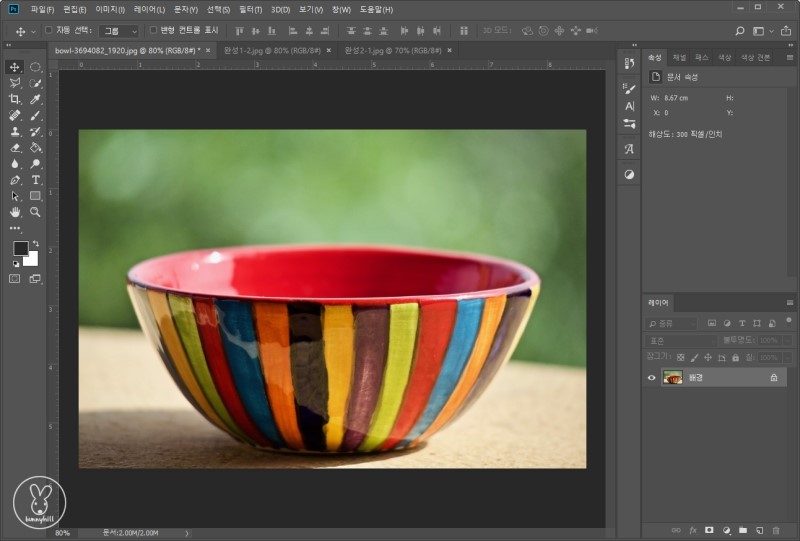The image size is (800, 541).
Task: Click the layer lock icon on 배경 layer
Action: pos(773,378)
